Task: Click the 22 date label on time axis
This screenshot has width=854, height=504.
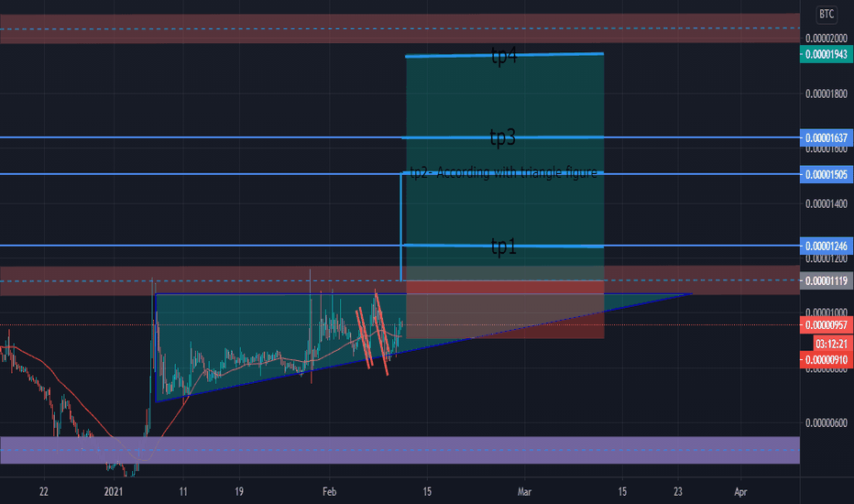Action: (44, 491)
